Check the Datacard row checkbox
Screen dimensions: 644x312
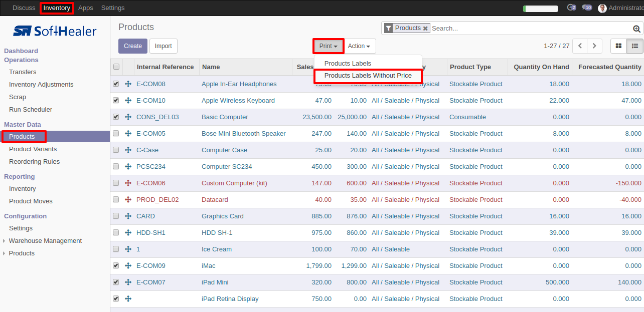pyautogui.click(x=116, y=200)
